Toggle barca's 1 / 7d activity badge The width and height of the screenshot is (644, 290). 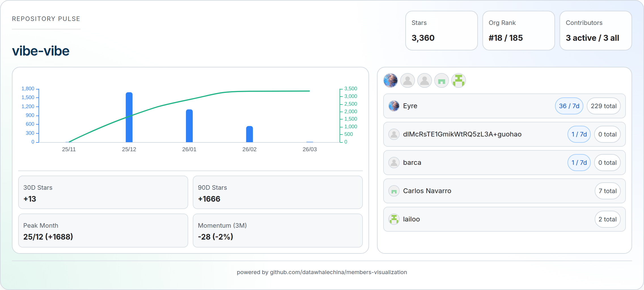[x=579, y=163]
